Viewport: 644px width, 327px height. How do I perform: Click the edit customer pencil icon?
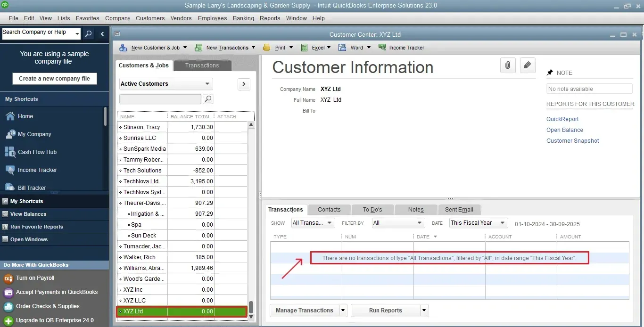point(528,65)
